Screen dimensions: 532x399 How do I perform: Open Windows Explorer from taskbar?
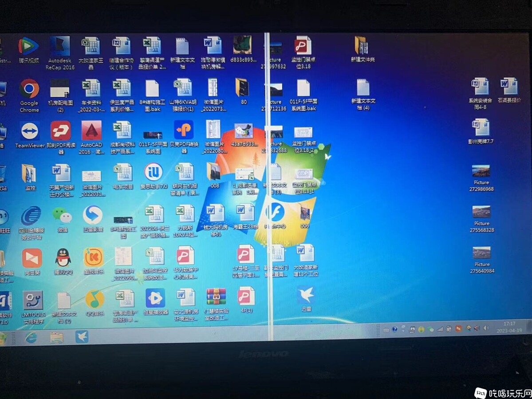[57, 337]
